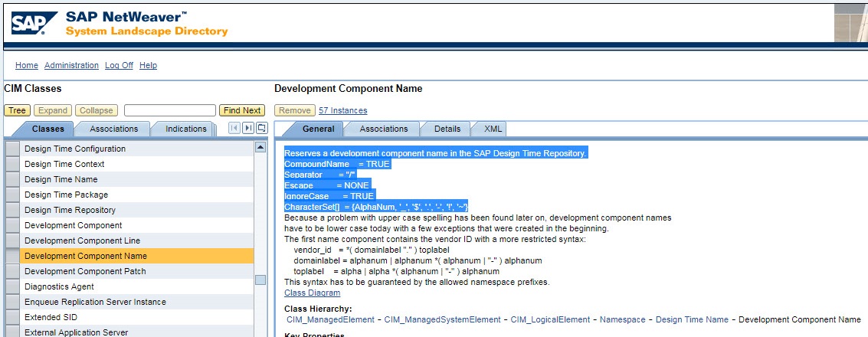Image resolution: width=868 pixels, height=337 pixels.
Task: Switch to left panel Associations tab
Action: tap(114, 129)
